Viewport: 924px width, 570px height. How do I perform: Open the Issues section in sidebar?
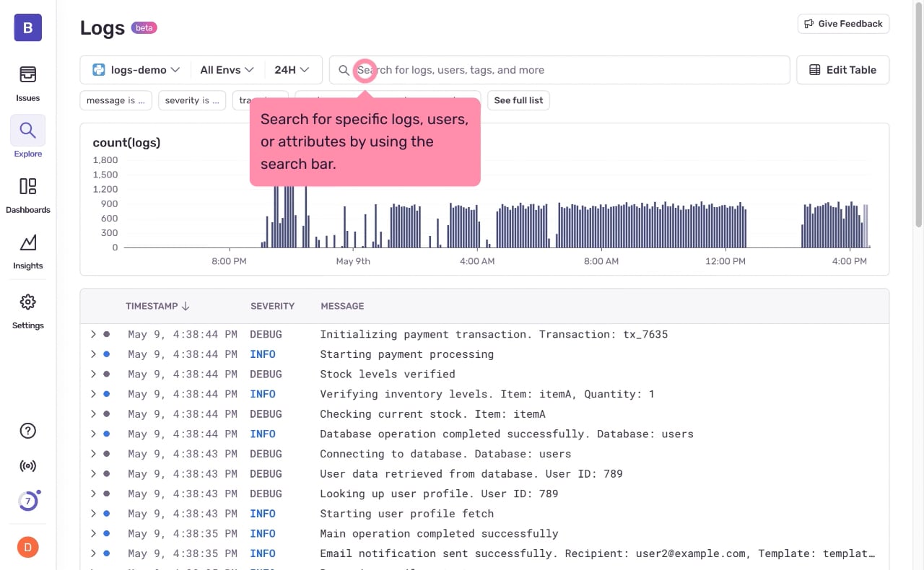click(x=27, y=83)
